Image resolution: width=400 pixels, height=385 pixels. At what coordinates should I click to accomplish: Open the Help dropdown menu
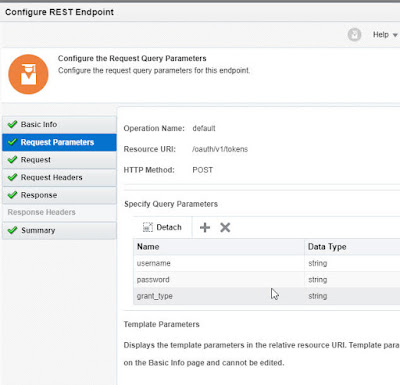[x=385, y=35]
